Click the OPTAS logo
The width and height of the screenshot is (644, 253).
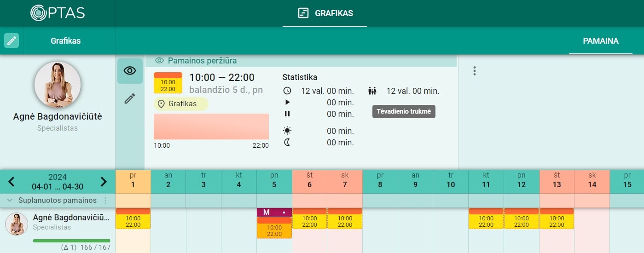click(58, 13)
